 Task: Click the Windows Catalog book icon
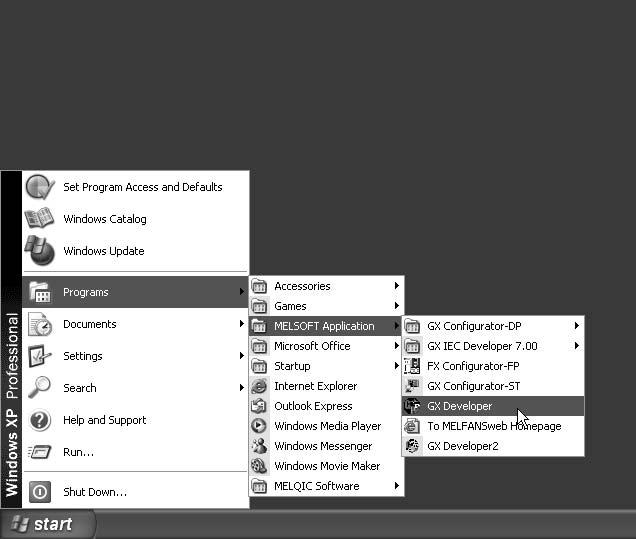pos(39,218)
